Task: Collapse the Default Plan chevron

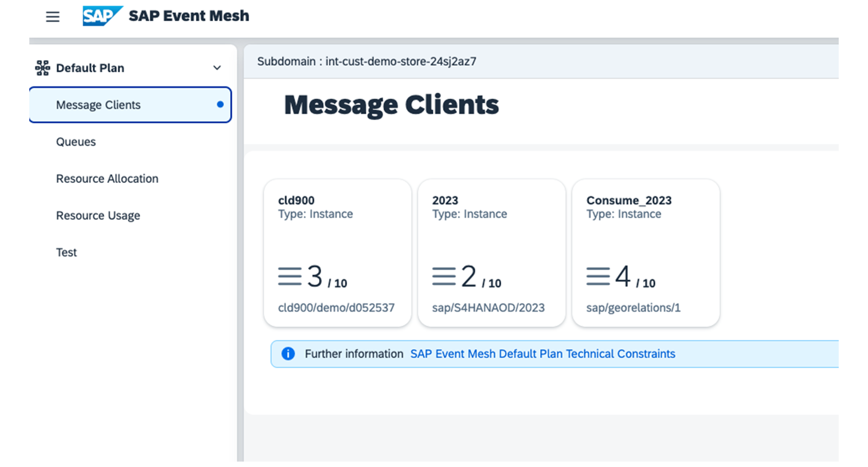Action: point(217,68)
